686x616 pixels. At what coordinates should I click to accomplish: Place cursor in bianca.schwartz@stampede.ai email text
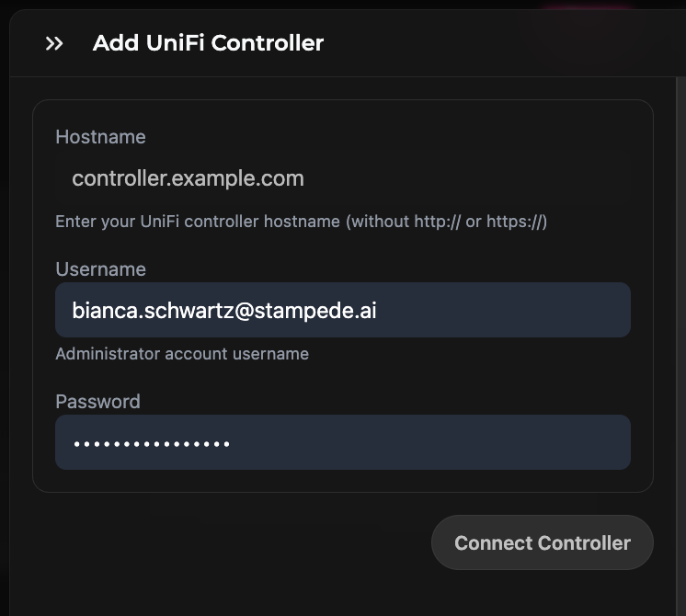pyautogui.click(x=224, y=311)
